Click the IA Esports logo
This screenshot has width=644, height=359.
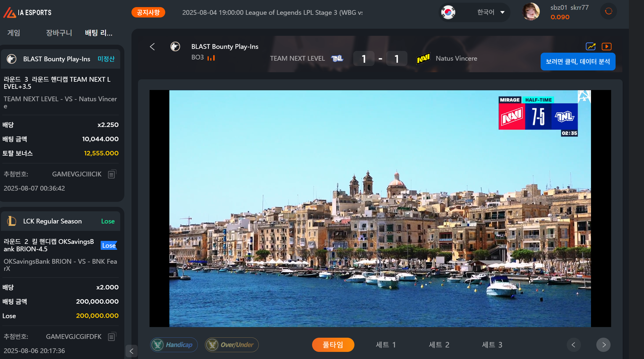28,12
